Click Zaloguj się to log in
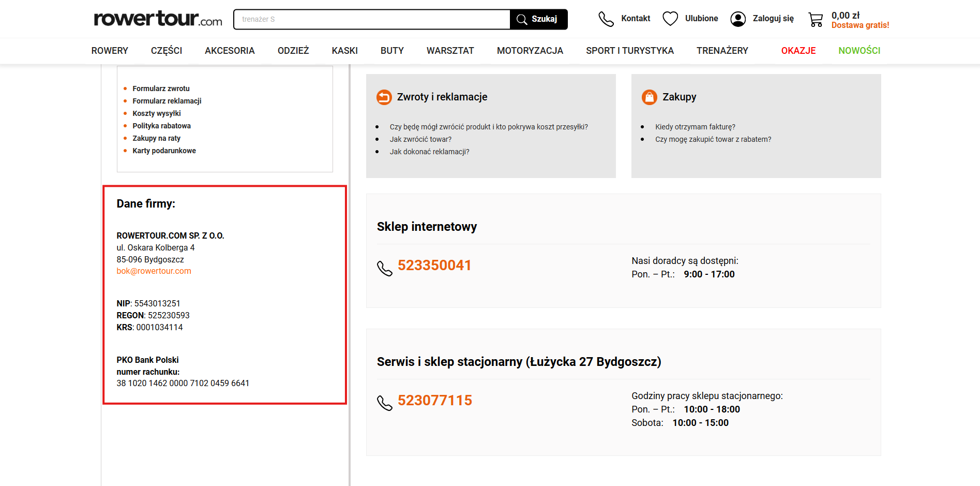Screen dimensions: 980x486 click(x=773, y=19)
